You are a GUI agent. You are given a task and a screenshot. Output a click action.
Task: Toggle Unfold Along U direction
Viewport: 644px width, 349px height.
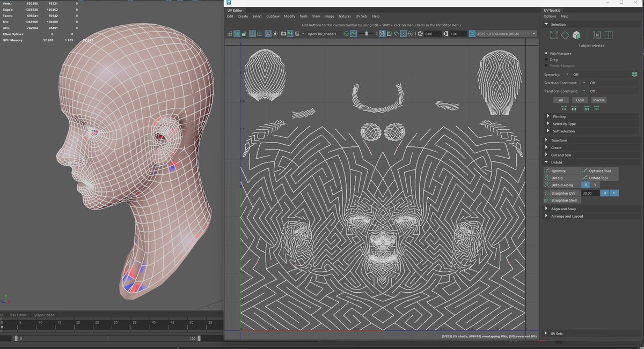point(586,185)
